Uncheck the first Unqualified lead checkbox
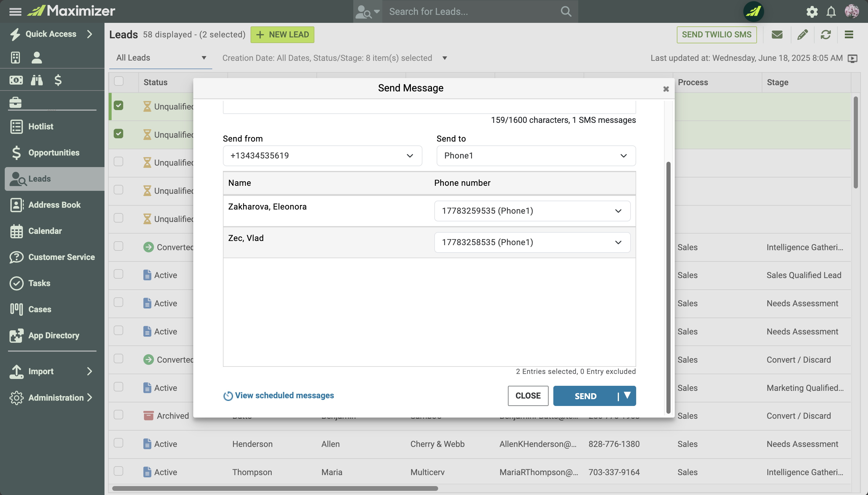The width and height of the screenshot is (868, 495). click(119, 105)
